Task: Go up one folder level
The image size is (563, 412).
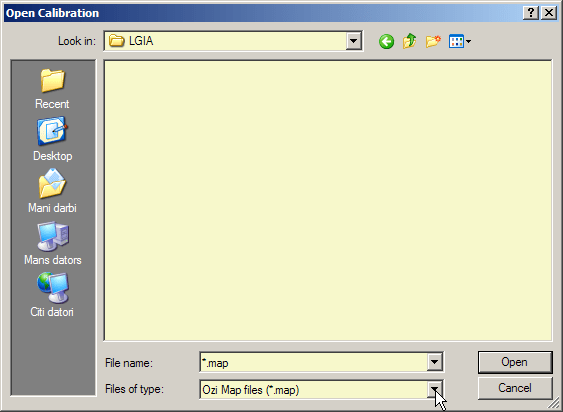Action: [409, 41]
